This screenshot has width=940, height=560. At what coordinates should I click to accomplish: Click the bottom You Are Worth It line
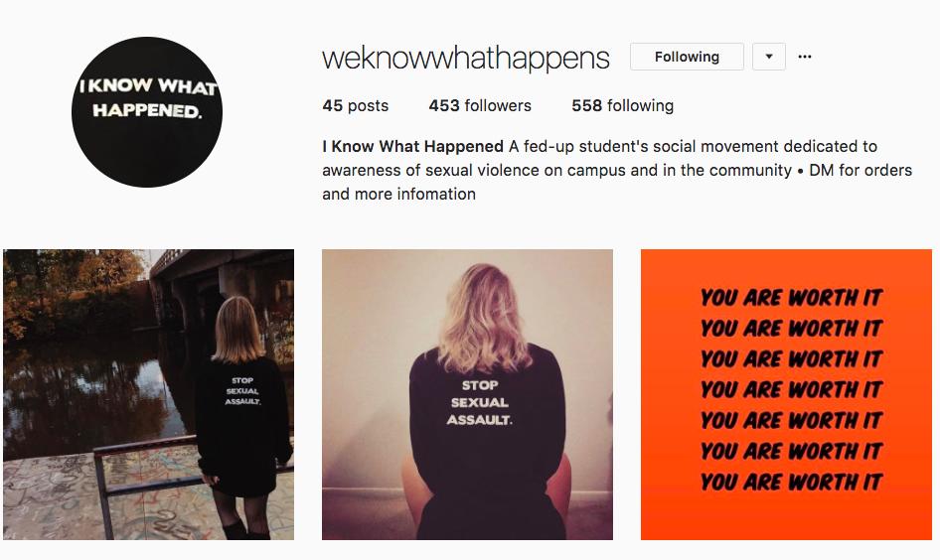(791, 482)
